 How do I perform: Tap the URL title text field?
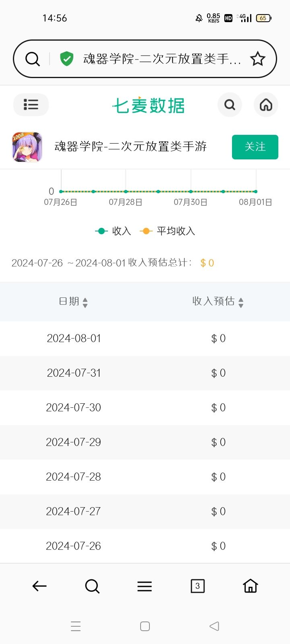pos(162,59)
